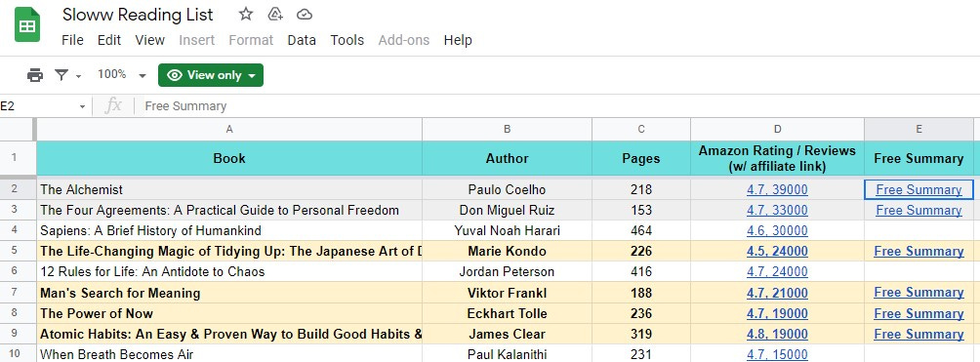This screenshot has height=362, width=980.
Task: Select column E header
Action: coord(919,130)
